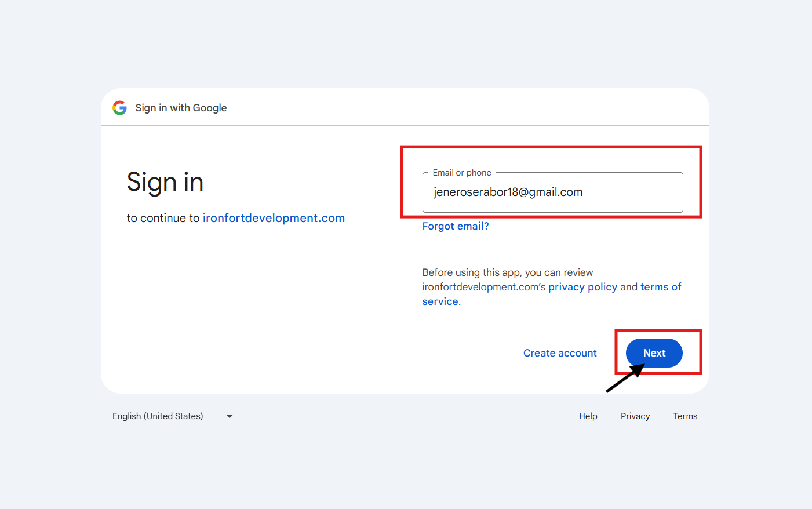Open the Terms footer link

[685, 416]
